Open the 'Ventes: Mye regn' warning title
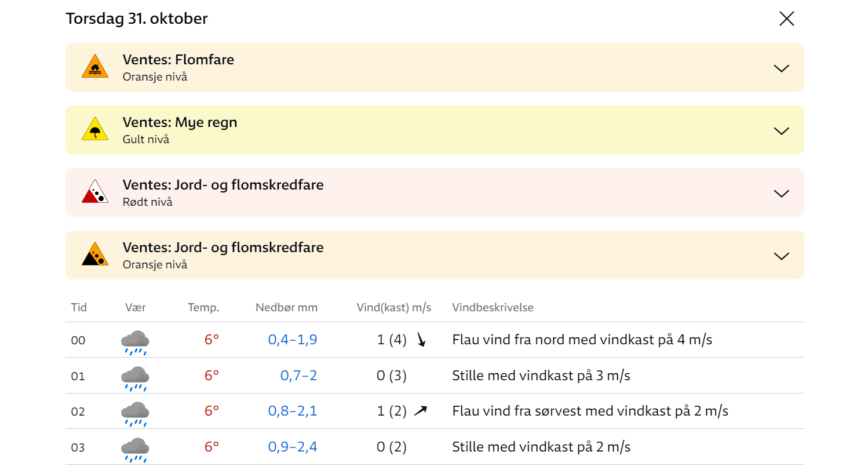 [180, 122]
